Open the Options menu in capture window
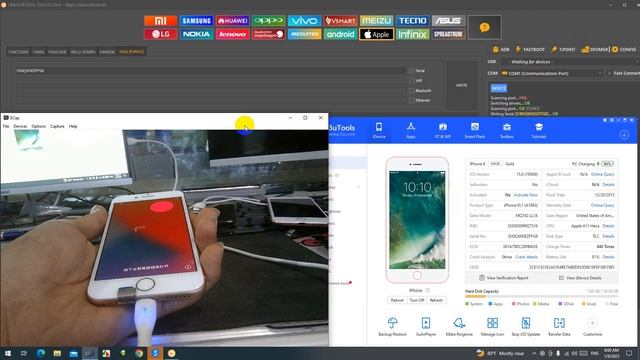The image size is (640, 360). point(39,126)
